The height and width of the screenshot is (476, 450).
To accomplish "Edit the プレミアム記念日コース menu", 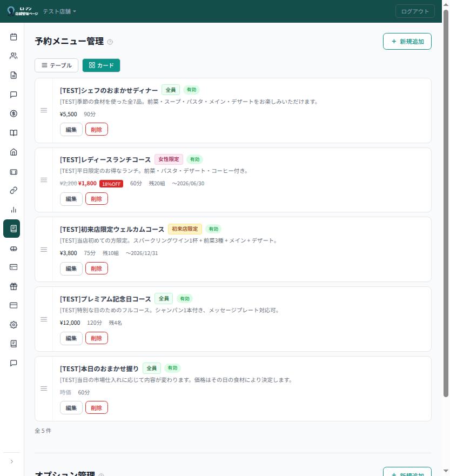I will click(x=71, y=338).
